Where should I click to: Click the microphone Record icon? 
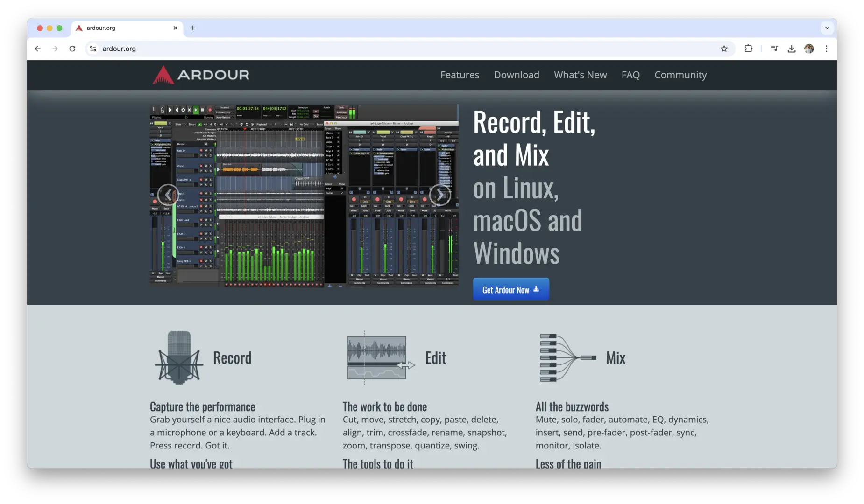(x=179, y=357)
